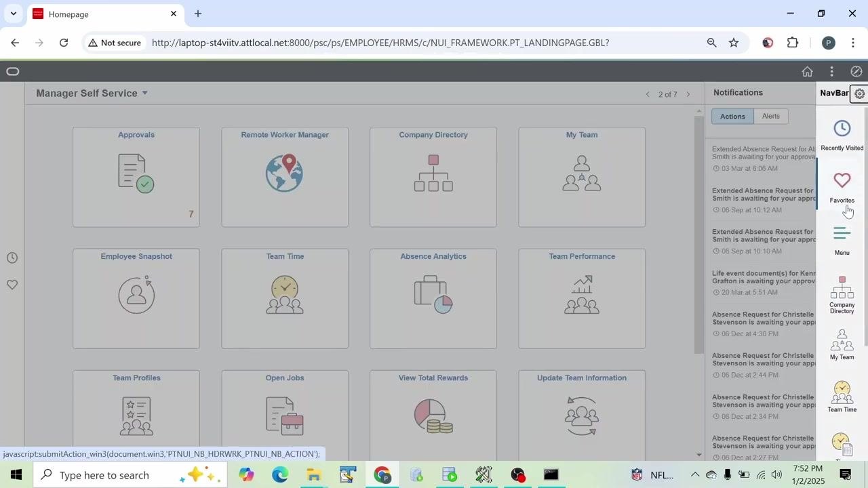Viewport: 868px width, 488px height.
Task: Click the browser address bar URL
Action: coord(380,43)
